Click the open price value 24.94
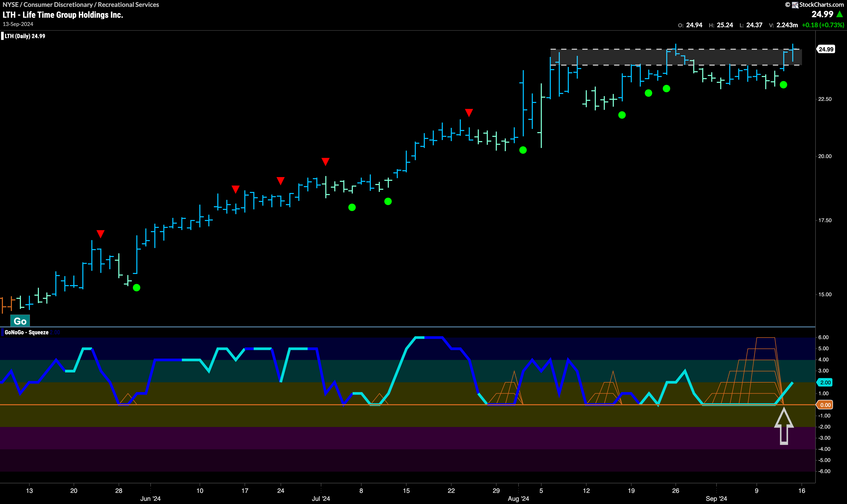This screenshot has height=504, width=847. (694, 25)
